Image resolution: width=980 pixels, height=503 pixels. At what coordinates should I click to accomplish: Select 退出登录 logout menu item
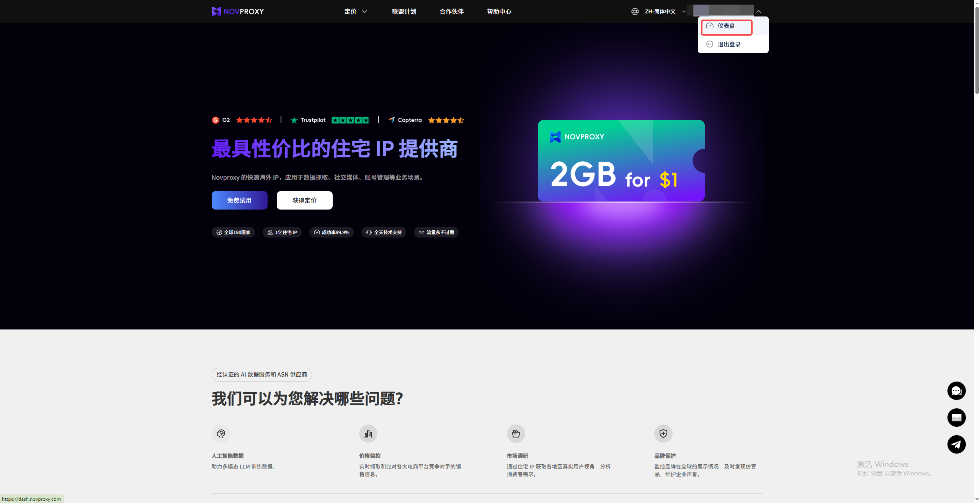(x=729, y=44)
